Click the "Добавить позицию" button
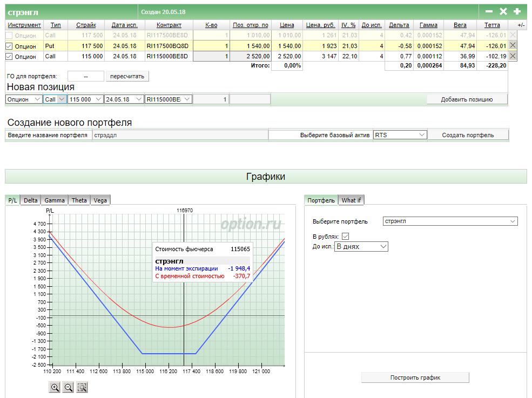532x398 pixels. click(467, 99)
